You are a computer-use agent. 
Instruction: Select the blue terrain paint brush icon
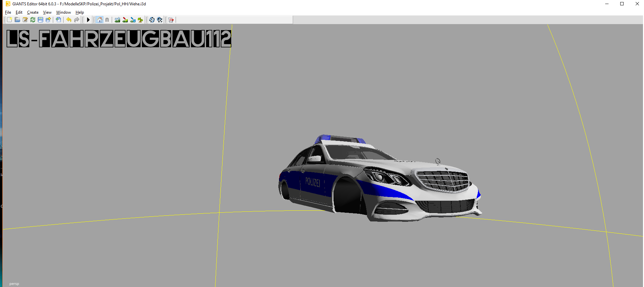coord(133,20)
